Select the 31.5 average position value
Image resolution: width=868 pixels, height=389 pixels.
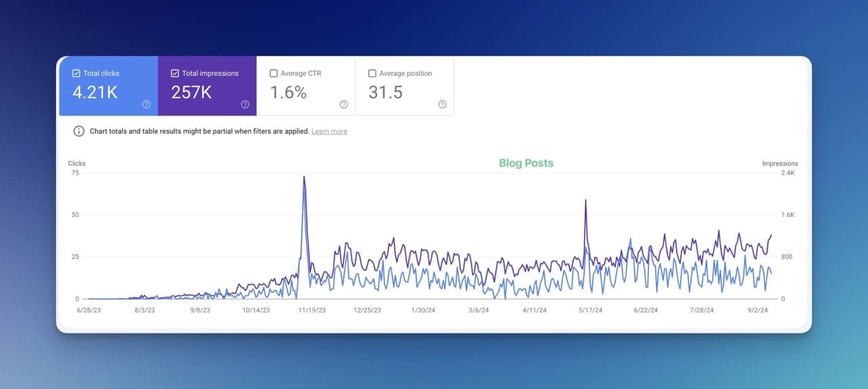coord(385,93)
